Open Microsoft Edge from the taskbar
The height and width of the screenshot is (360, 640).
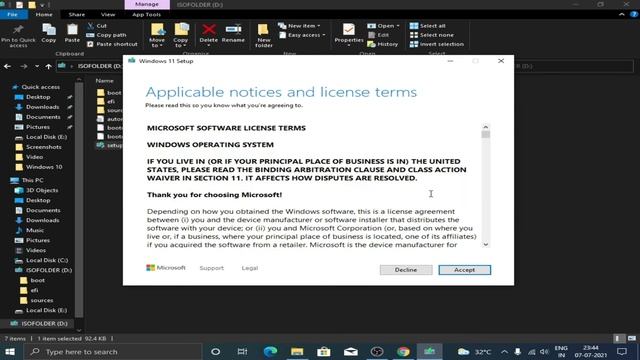click(270, 351)
